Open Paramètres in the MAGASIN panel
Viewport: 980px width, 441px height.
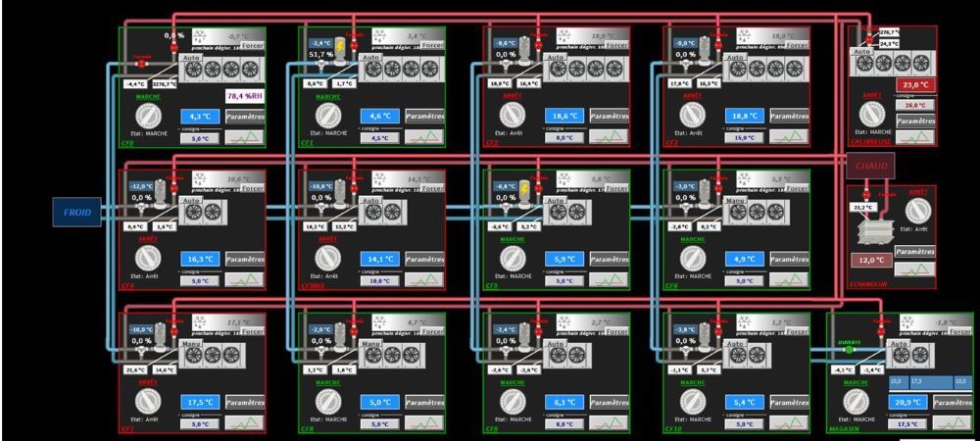point(953,403)
